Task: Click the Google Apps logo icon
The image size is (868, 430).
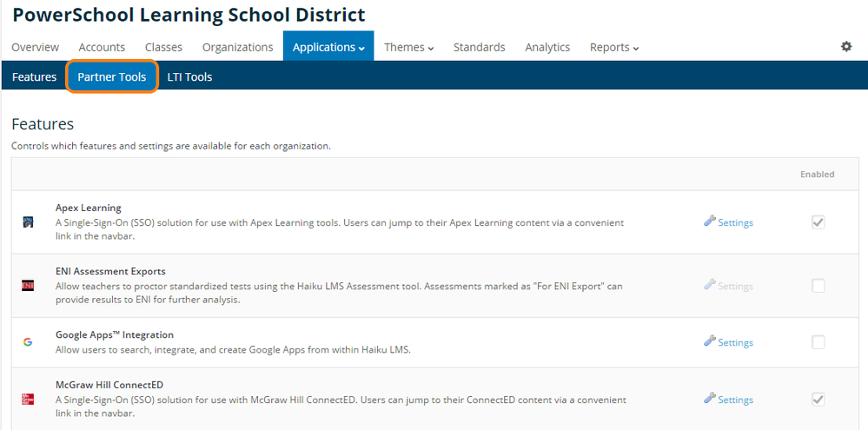Action: (x=28, y=342)
